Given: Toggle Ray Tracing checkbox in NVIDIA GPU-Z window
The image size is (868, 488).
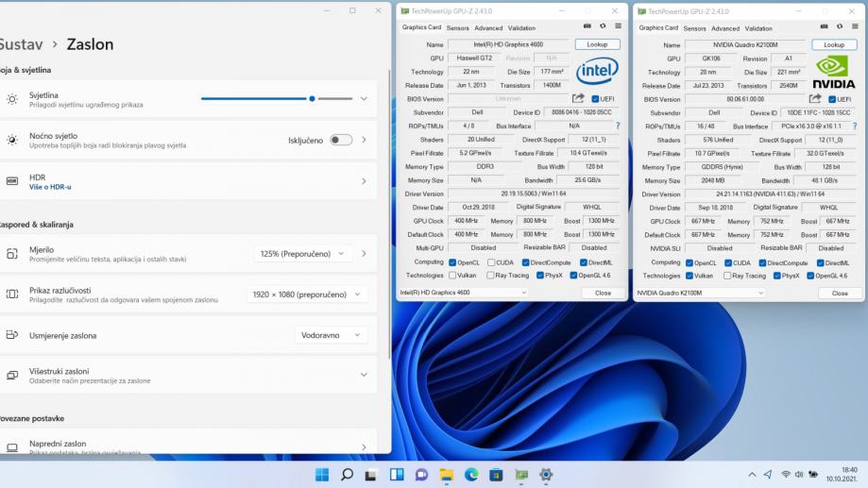Looking at the screenshot, I should [x=727, y=276].
